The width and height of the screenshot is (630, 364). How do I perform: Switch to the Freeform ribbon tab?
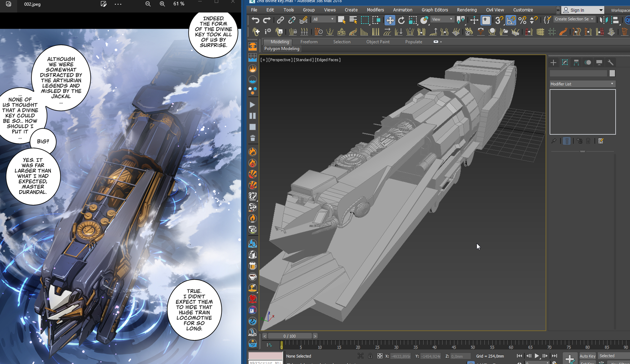tap(309, 42)
